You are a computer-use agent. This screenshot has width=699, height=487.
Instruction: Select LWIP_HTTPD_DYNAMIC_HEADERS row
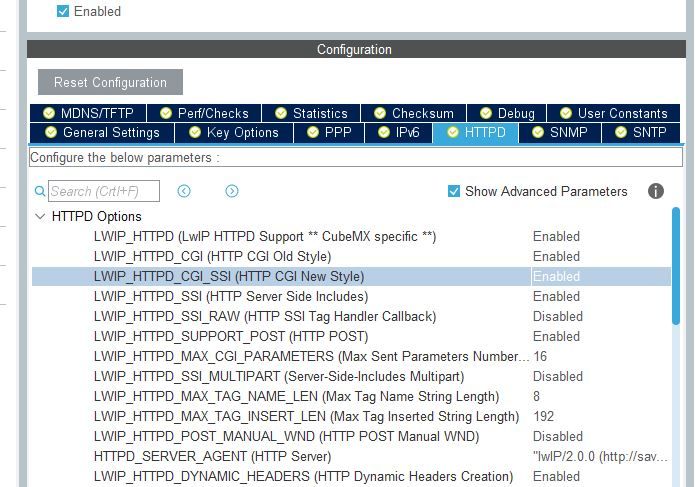(x=351, y=476)
